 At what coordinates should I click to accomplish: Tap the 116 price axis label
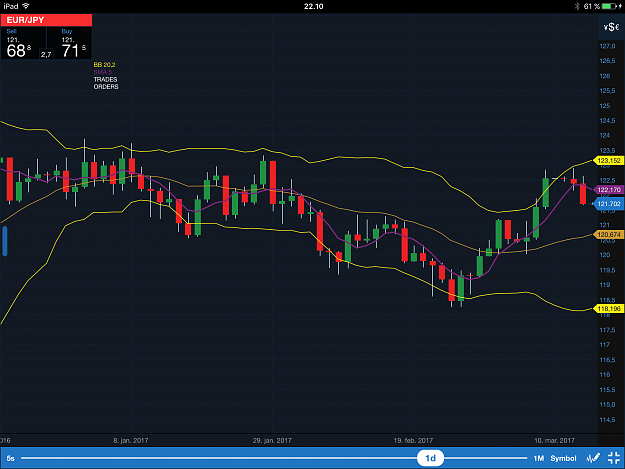click(605, 375)
